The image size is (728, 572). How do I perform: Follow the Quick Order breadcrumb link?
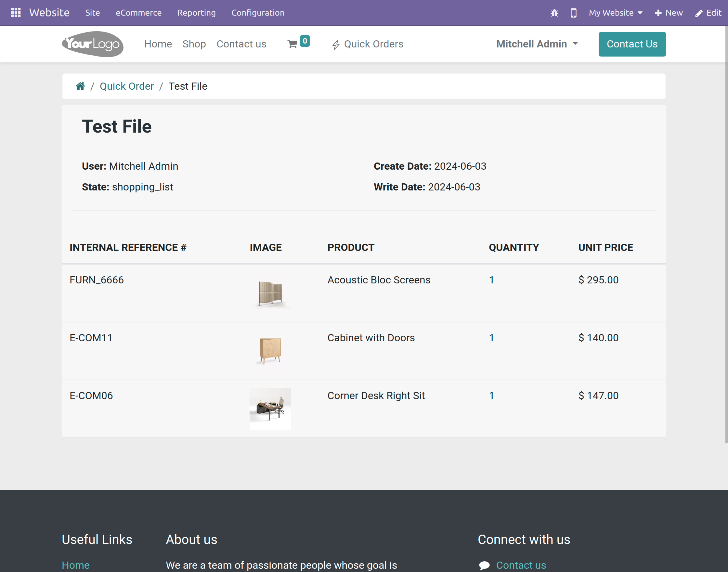126,86
